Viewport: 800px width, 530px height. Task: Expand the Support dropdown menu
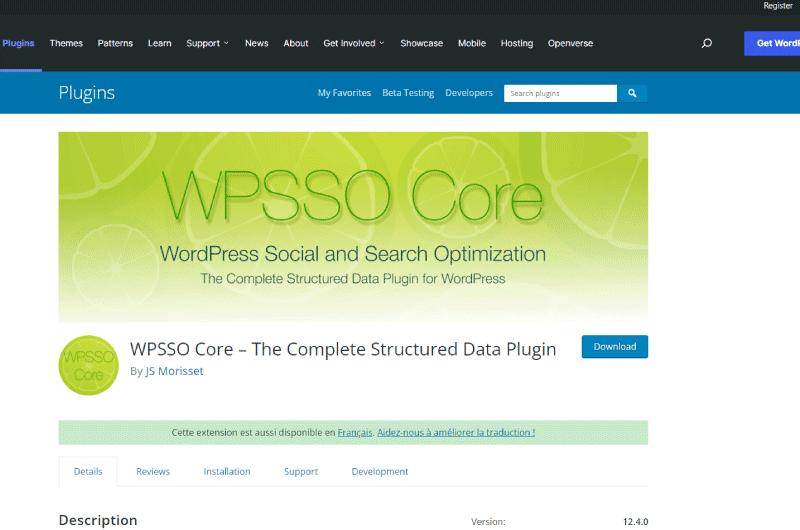coord(207,43)
